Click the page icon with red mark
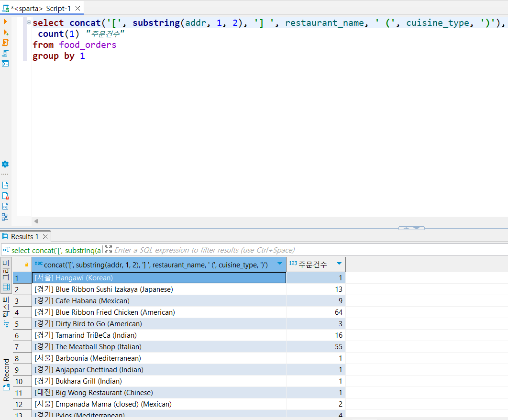The image size is (508, 420). tap(5, 196)
